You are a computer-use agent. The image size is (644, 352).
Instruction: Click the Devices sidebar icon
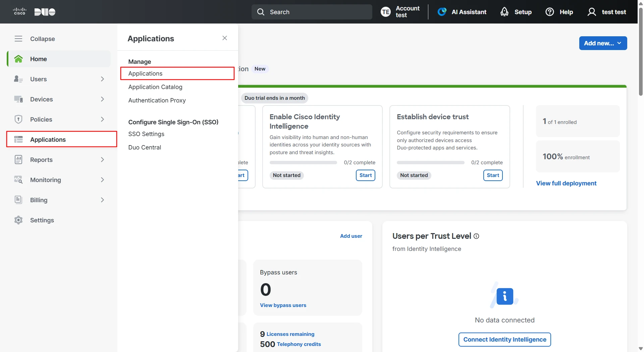point(18,99)
